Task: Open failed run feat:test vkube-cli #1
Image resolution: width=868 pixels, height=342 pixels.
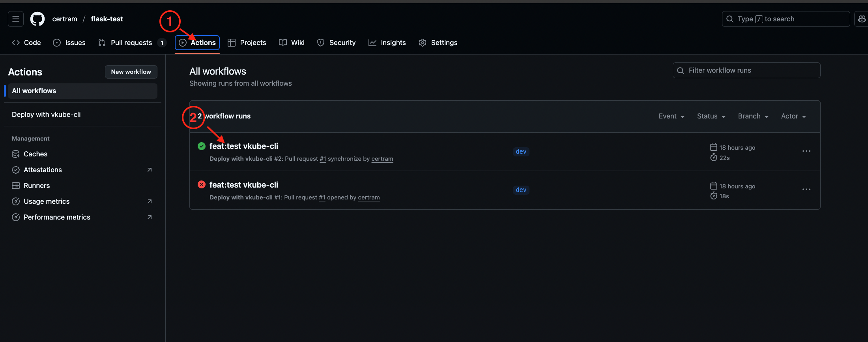Action: coord(244,185)
